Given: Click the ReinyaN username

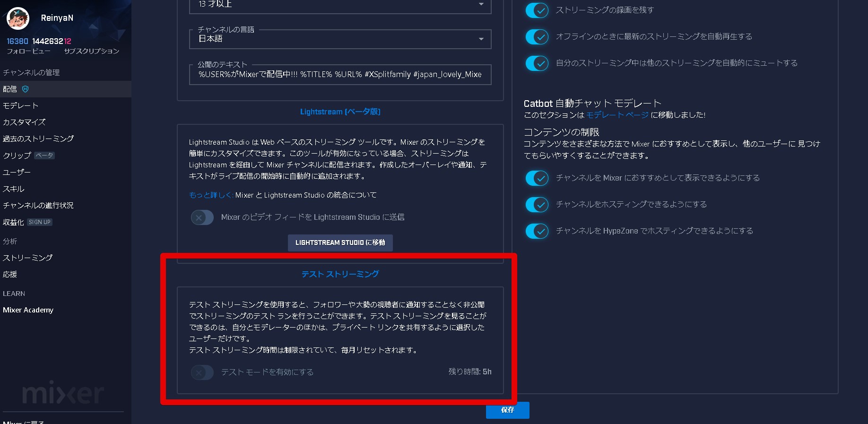Looking at the screenshot, I should pyautogui.click(x=57, y=18).
